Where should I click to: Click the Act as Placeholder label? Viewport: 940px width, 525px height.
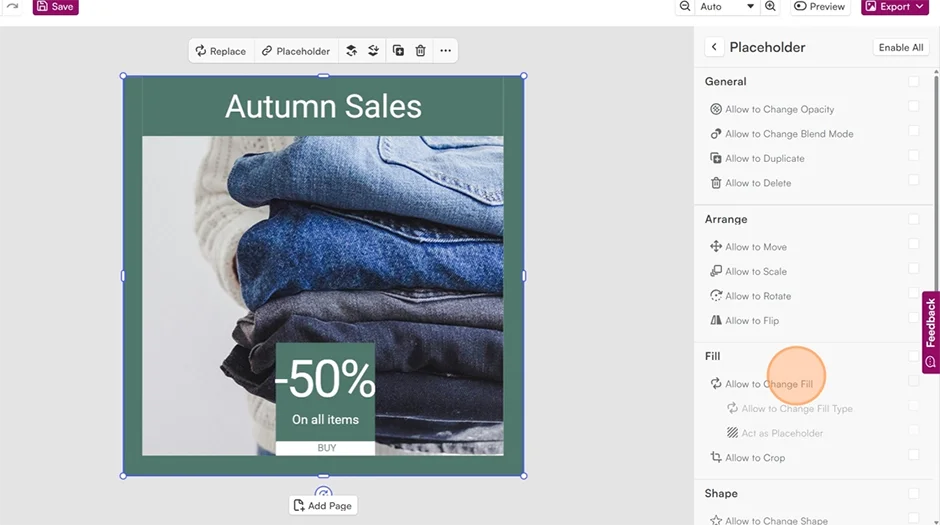pos(782,433)
